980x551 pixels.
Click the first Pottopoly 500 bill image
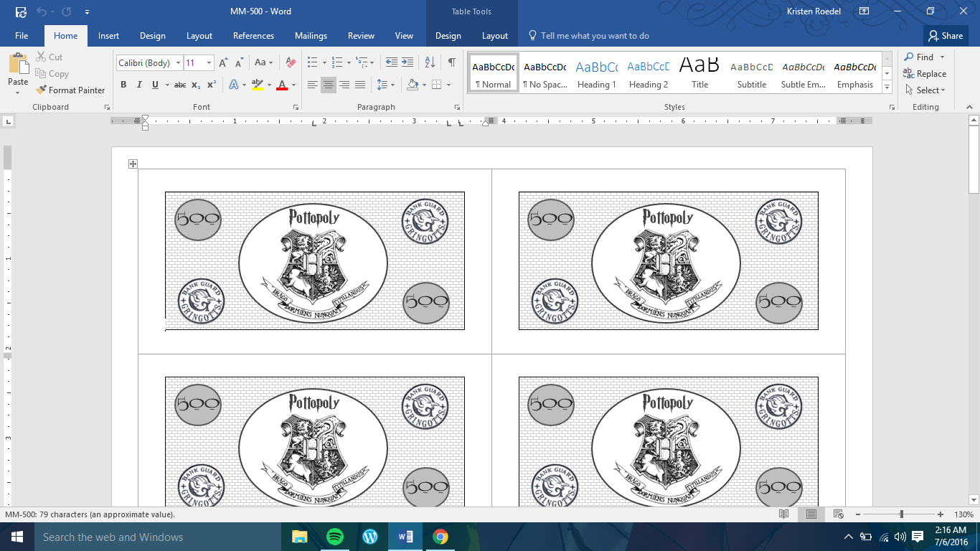[x=315, y=260]
